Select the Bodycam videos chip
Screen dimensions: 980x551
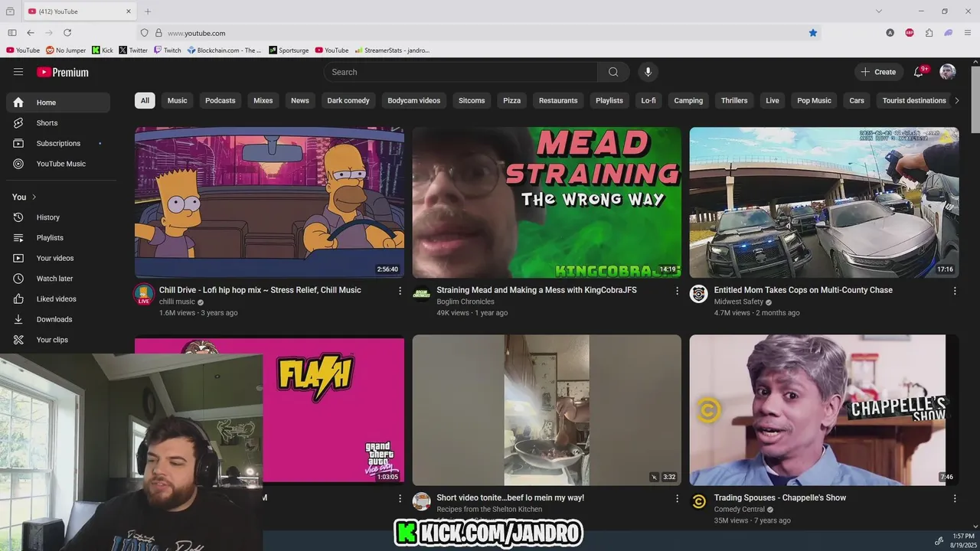(414, 100)
